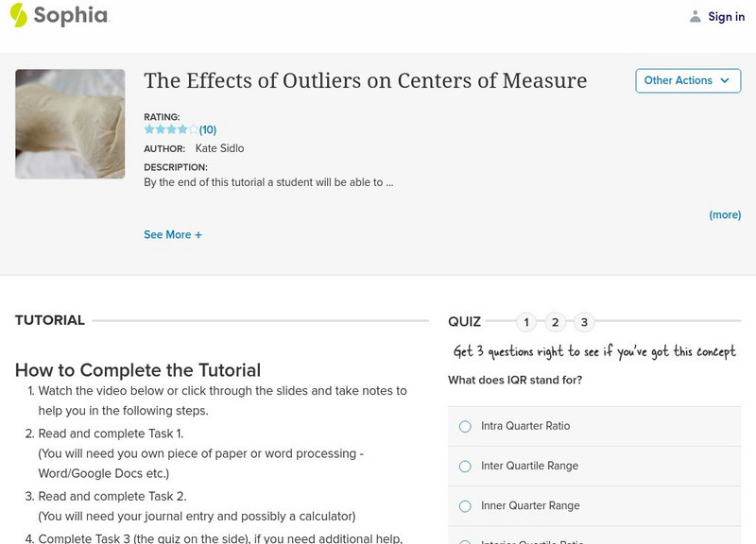Screen dimensions: 756x544
Task: Jump to quiz question 2 circle
Action: (x=556, y=322)
